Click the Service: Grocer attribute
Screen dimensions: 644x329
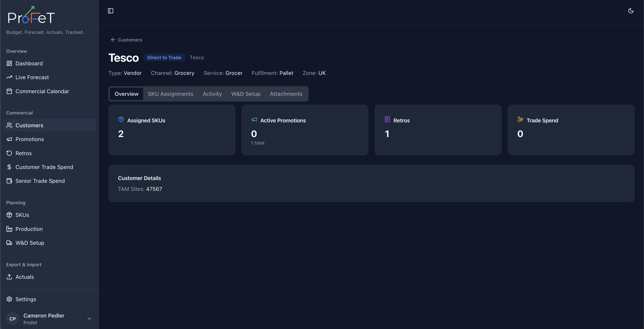click(223, 73)
